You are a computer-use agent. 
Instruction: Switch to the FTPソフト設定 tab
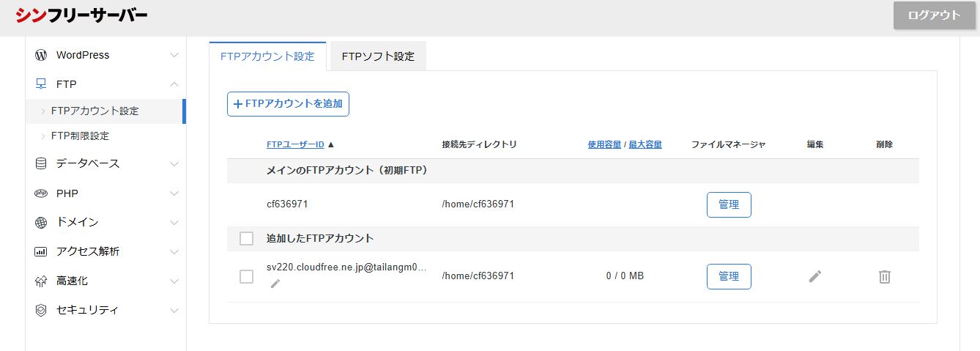[378, 56]
